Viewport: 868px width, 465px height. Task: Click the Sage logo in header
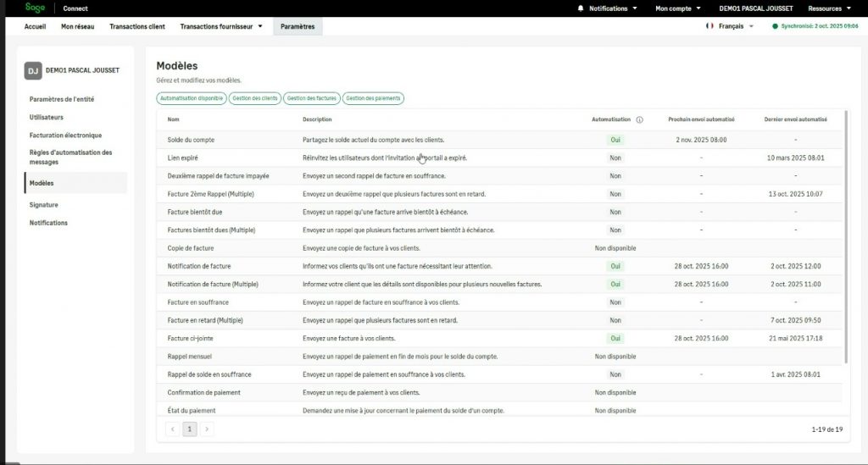pos(35,8)
